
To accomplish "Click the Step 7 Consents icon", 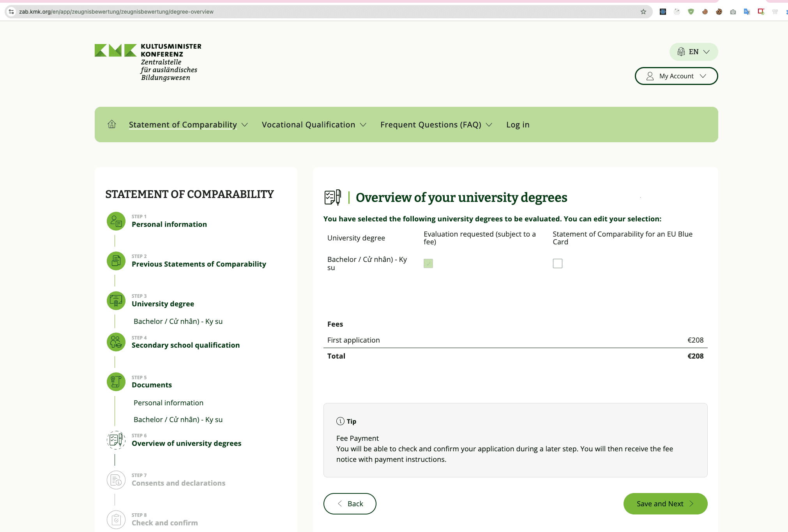I will [116, 480].
